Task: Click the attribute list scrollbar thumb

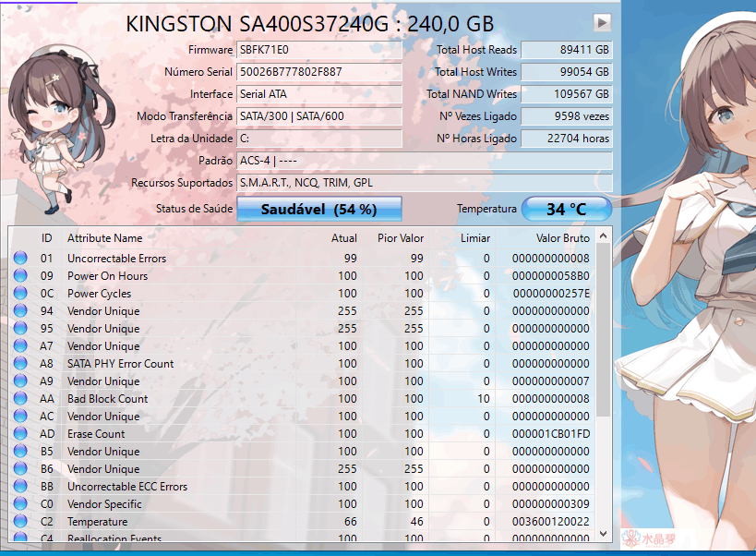Action: [x=603, y=330]
